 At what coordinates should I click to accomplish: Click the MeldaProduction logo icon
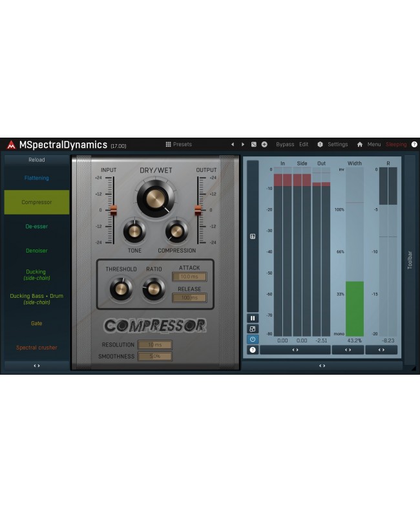(11, 145)
